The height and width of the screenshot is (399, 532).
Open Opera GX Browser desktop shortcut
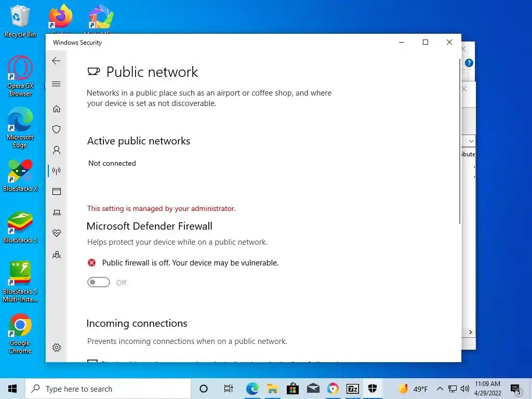click(20, 76)
